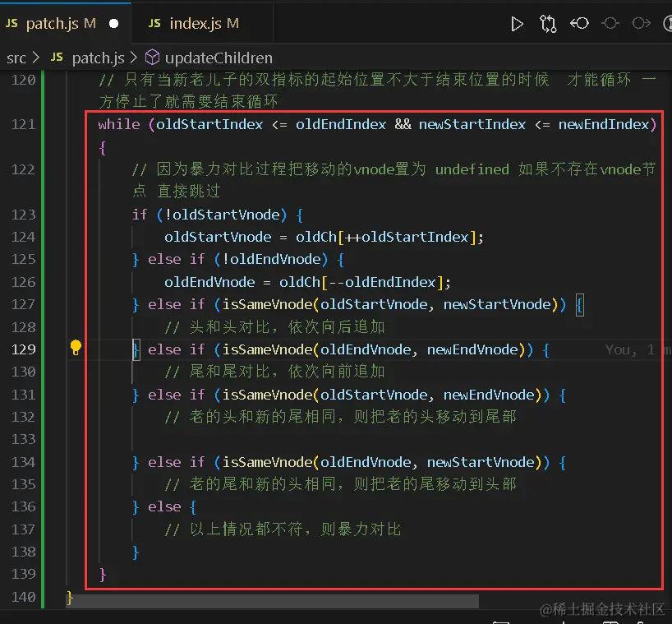Open the updateChildren breadcrumb symbol

pos(219,58)
